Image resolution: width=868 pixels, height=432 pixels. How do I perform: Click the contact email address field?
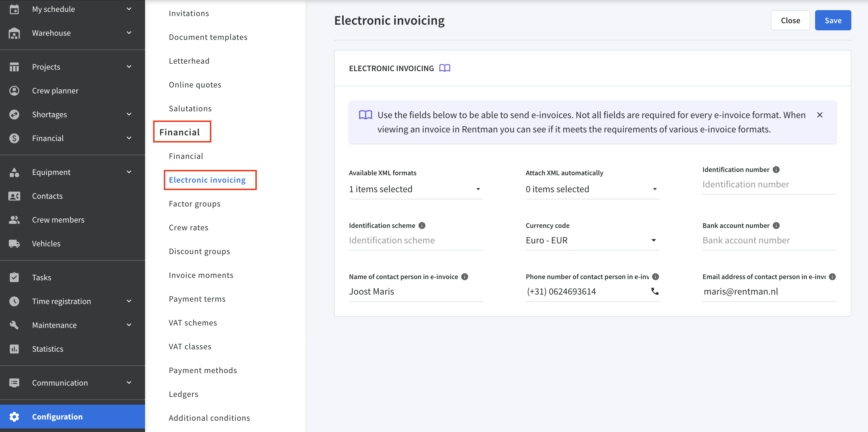769,292
